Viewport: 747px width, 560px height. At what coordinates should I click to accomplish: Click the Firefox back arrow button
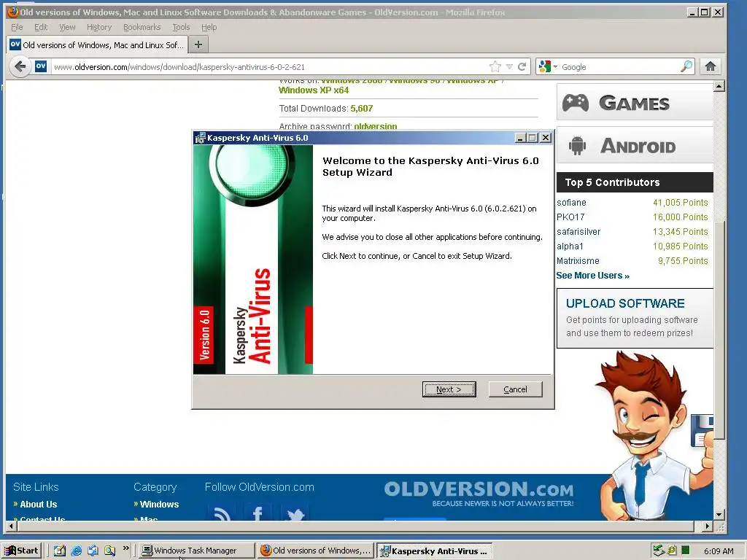point(20,66)
